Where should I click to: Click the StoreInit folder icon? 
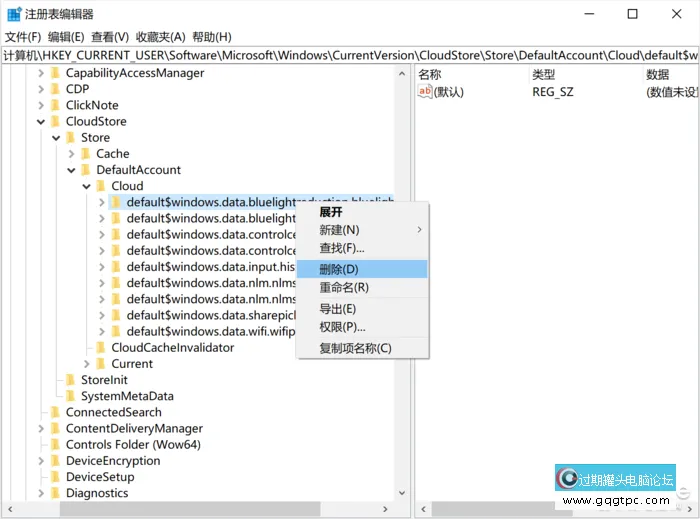pos(70,380)
